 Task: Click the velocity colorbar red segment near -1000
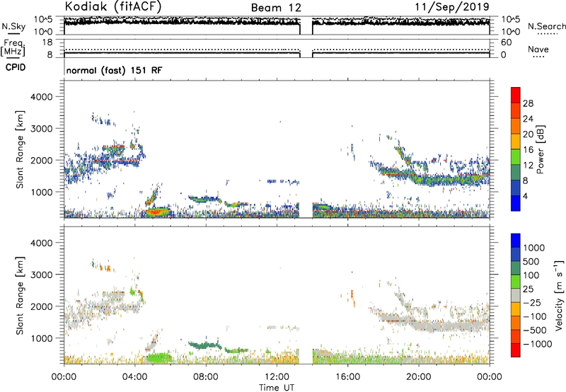[x=516, y=350]
